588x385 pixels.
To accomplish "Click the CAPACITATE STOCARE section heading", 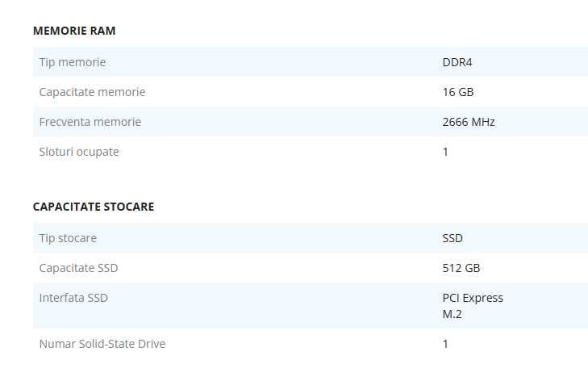I will point(94,207).
